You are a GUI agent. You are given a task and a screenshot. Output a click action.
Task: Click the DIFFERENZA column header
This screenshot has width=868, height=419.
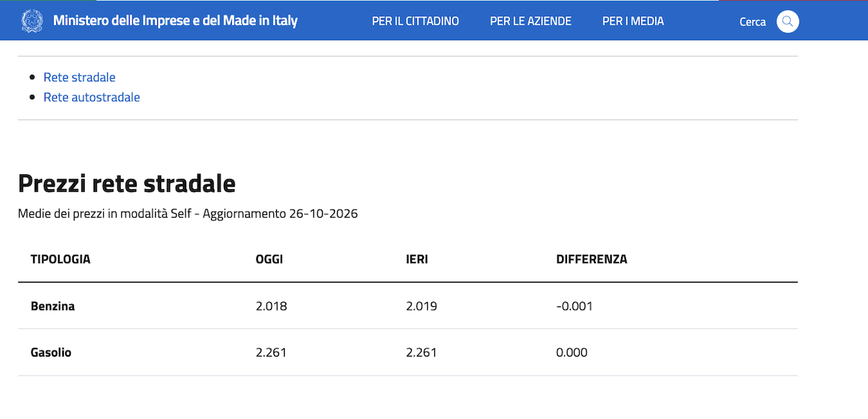pyautogui.click(x=591, y=259)
